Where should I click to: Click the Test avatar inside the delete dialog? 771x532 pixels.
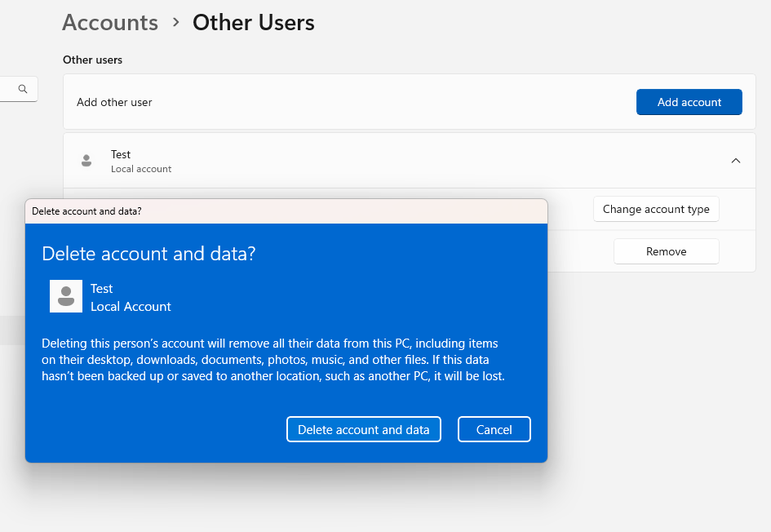coord(66,296)
